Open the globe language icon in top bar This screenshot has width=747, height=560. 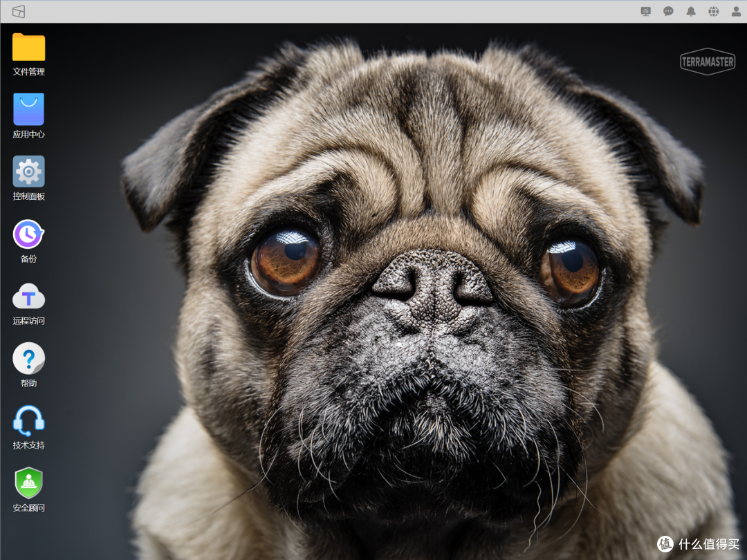713,12
